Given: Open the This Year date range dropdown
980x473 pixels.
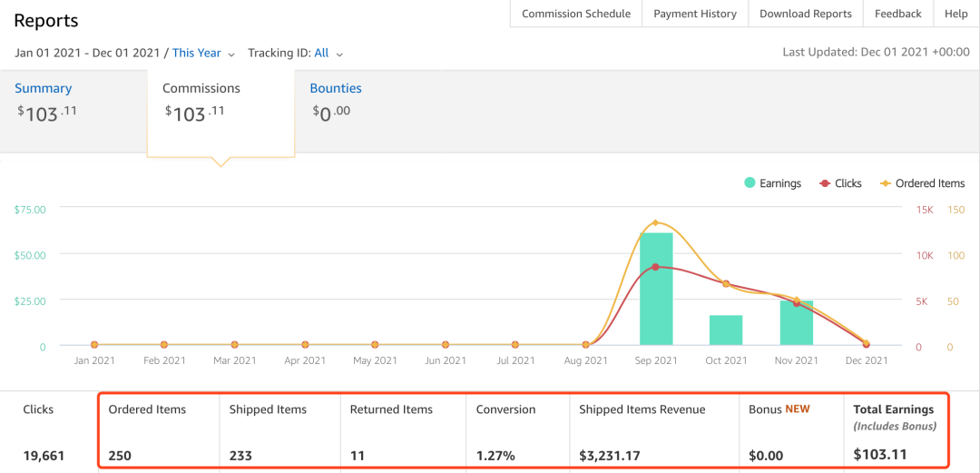Looking at the screenshot, I should tap(203, 54).
